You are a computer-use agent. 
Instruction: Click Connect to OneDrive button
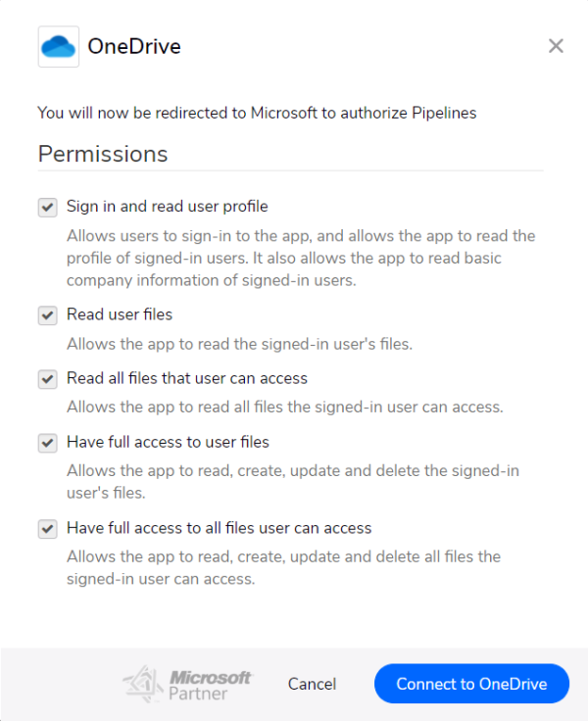[x=471, y=684]
